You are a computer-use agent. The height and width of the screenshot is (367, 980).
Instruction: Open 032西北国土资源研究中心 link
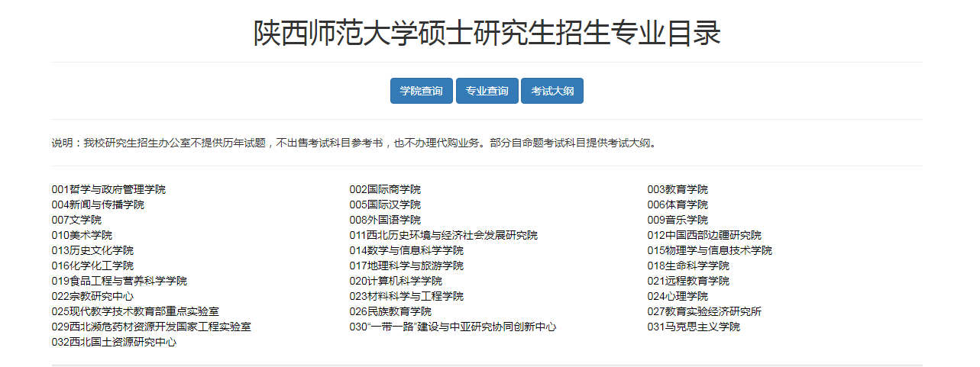tap(114, 342)
